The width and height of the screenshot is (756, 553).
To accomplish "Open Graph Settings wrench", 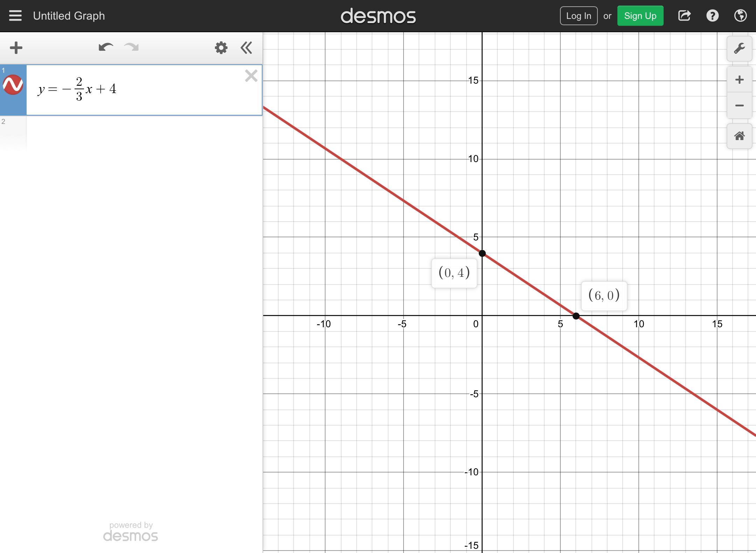I will coord(739,49).
